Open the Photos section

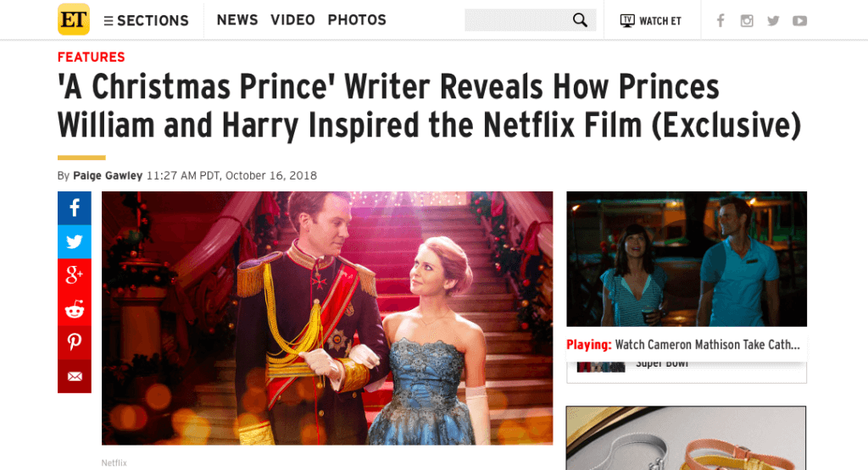click(x=357, y=20)
